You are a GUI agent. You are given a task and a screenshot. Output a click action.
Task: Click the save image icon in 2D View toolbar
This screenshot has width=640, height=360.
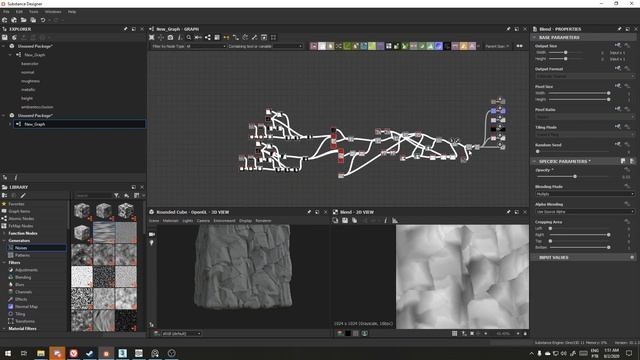tap(345, 220)
